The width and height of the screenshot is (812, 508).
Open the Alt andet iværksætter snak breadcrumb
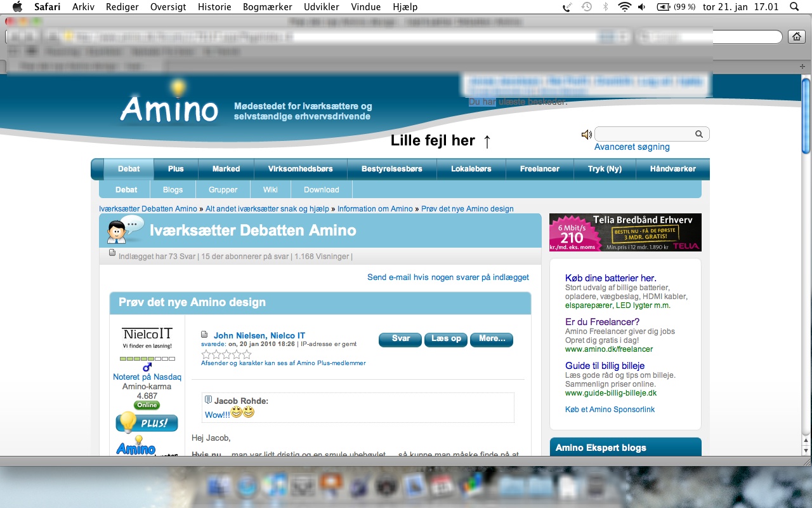pyautogui.click(x=267, y=208)
